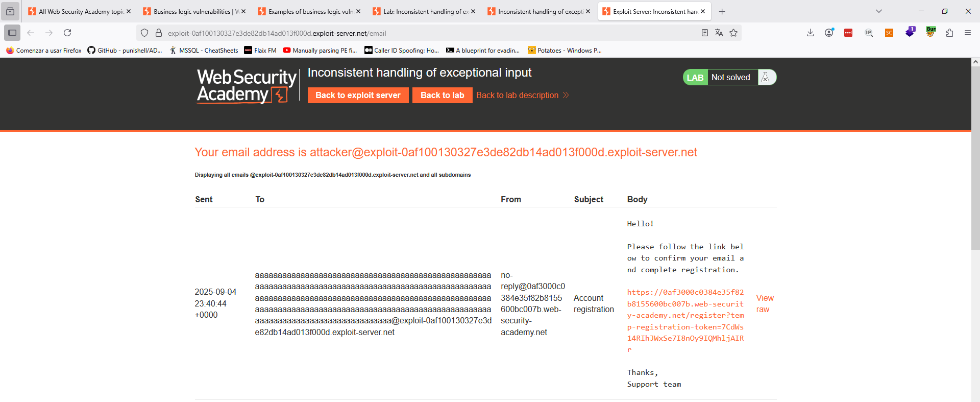Open the temp-registration-token confirmation link

pos(685,315)
